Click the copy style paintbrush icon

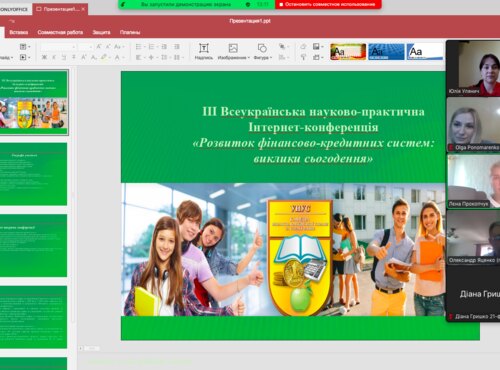click(303, 57)
